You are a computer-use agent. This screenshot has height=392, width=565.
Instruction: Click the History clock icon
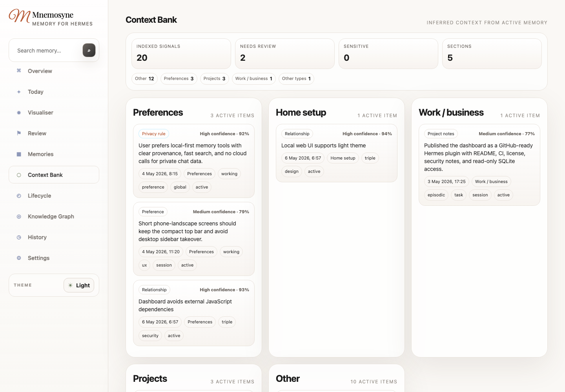click(x=19, y=237)
